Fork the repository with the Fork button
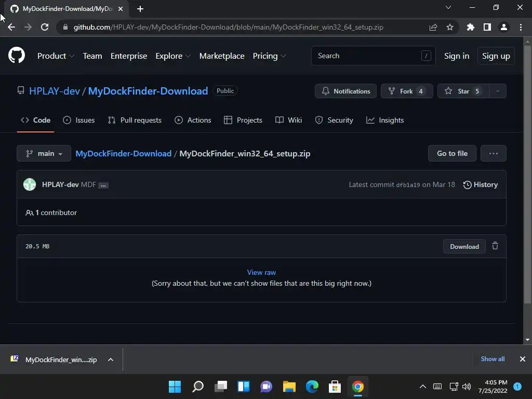The image size is (532, 399). tap(407, 91)
